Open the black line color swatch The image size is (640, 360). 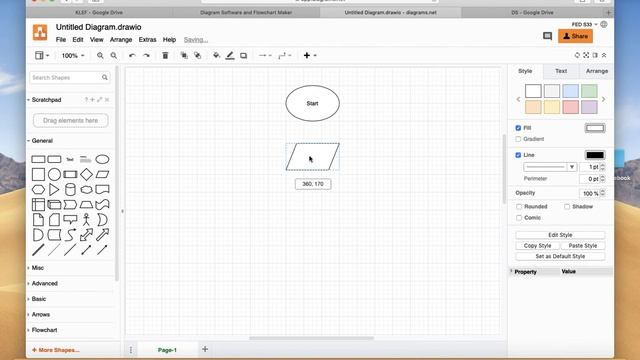click(x=595, y=155)
